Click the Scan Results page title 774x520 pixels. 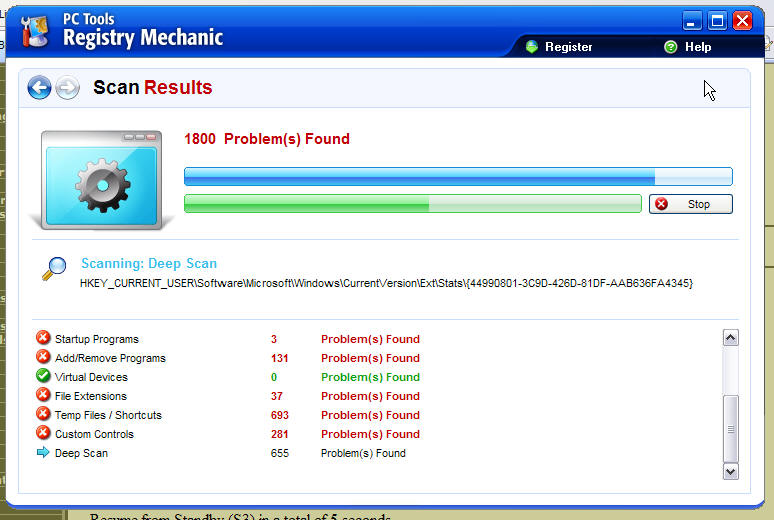153,87
